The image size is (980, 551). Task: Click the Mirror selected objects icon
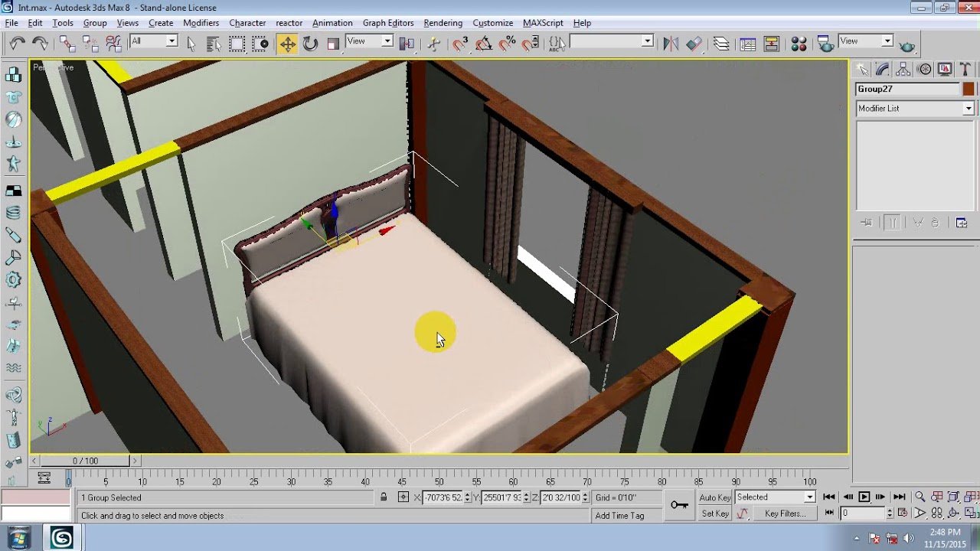(x=671, y=44)
